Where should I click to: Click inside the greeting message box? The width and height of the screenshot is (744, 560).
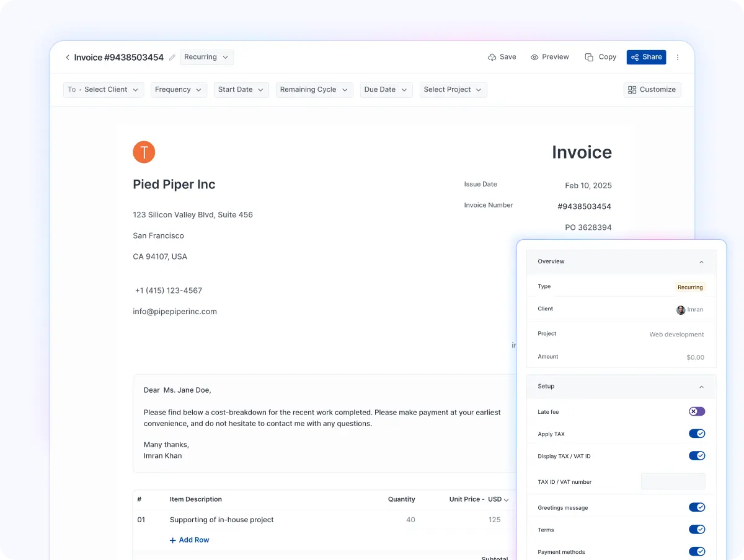[325, 423]
